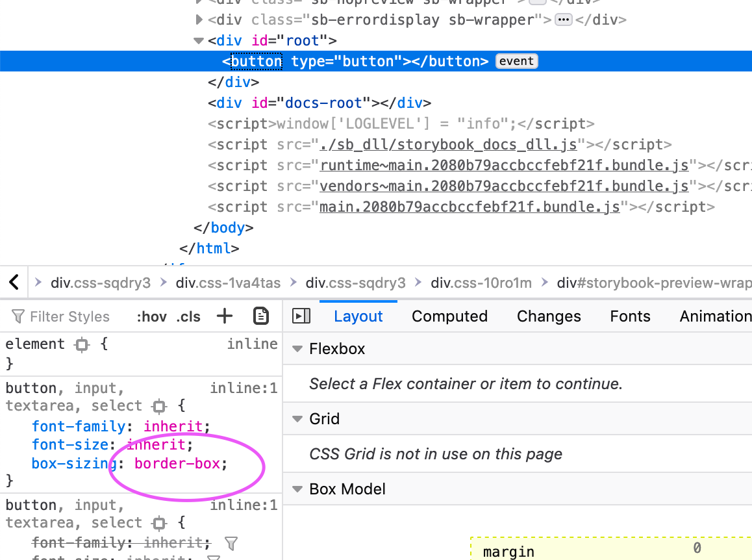The image size is (752, 560).
Task: Collapse the div#root node in the inspector
Action: [198, 40]
